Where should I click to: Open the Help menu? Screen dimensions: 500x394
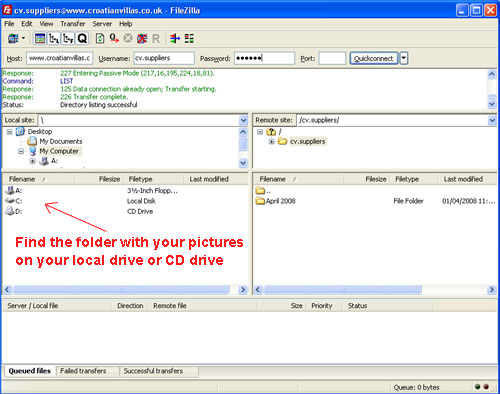(126, 24)
